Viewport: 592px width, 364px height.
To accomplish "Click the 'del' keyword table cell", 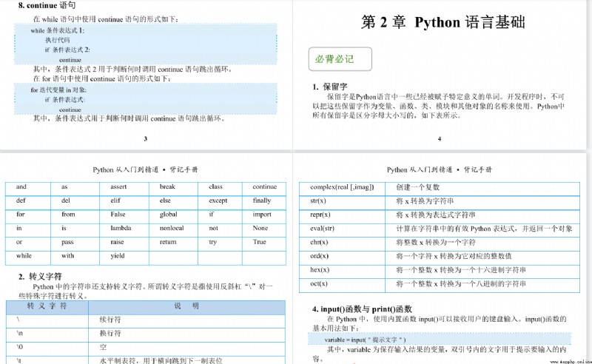I will 75,203.
